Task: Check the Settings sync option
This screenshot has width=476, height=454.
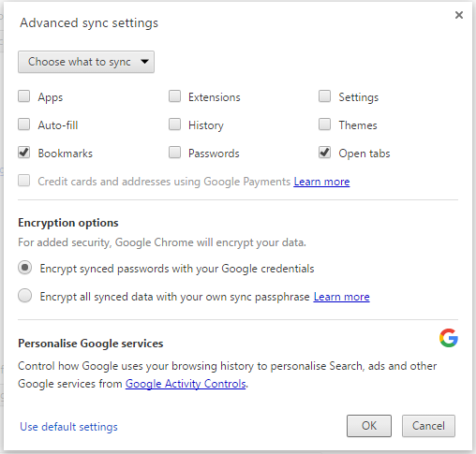Action: pos(324,96)
